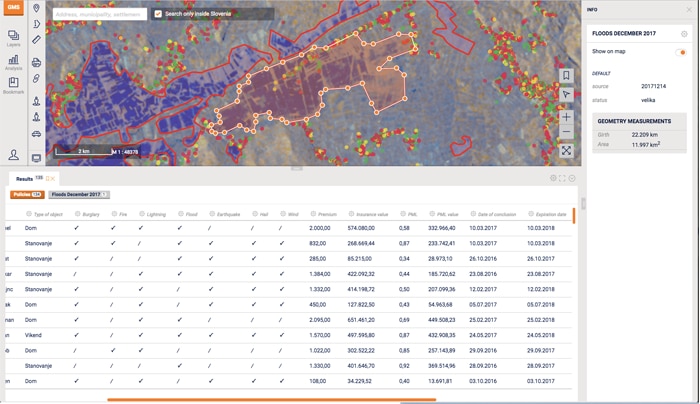
Task: Zoom out on the map
Action: [566, 132]
